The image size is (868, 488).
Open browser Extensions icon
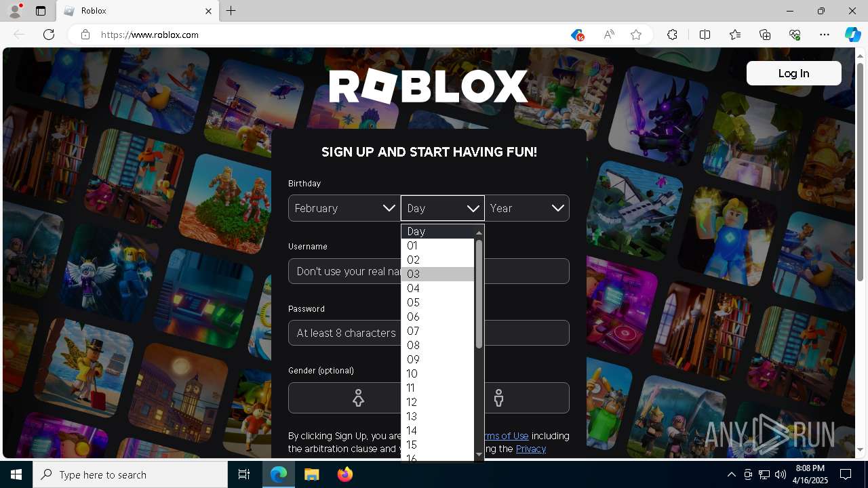[x=672, y=35]
